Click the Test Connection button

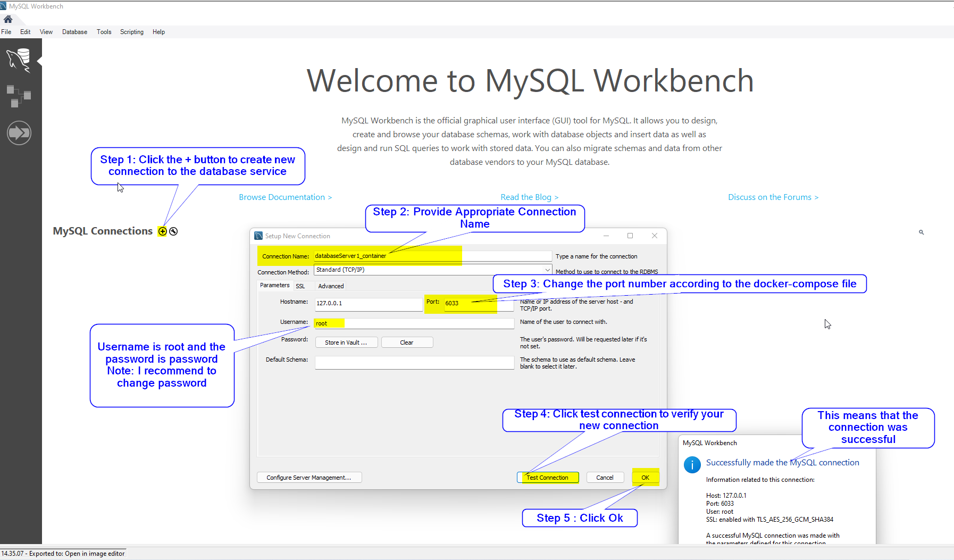(548, 478)
